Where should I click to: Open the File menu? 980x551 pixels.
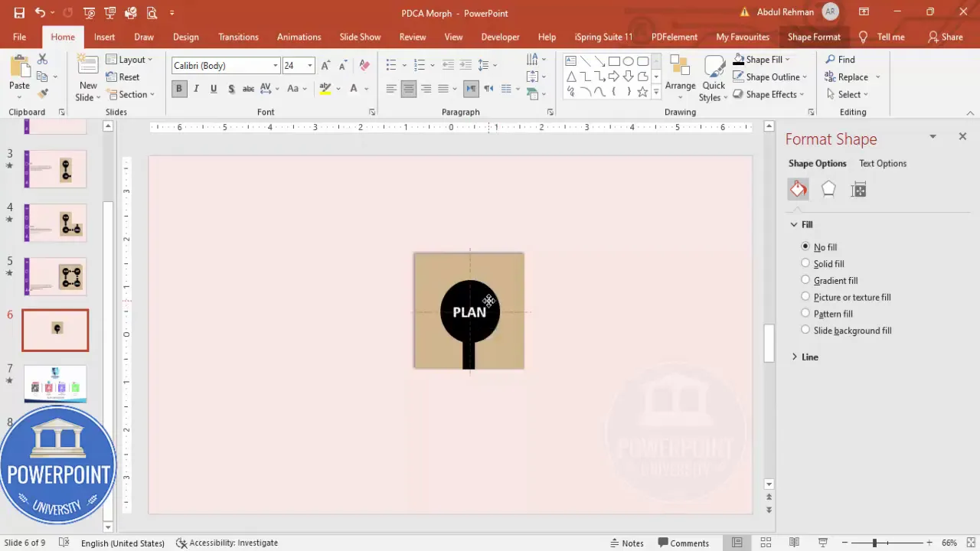pyautogui.click(x=19, y=37)
